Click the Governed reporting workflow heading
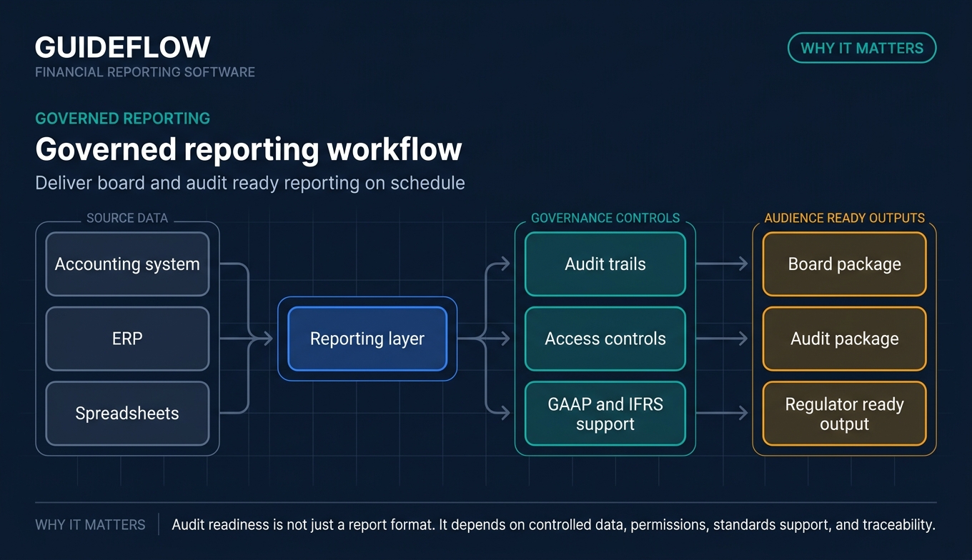This screenshot has height=560, width=972. 249,149
